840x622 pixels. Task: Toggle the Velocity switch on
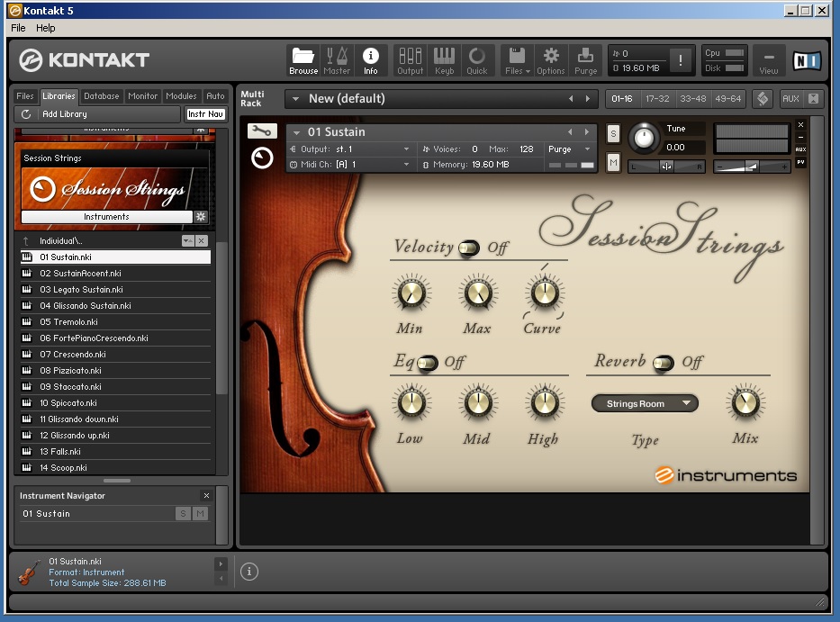(469, 248)
